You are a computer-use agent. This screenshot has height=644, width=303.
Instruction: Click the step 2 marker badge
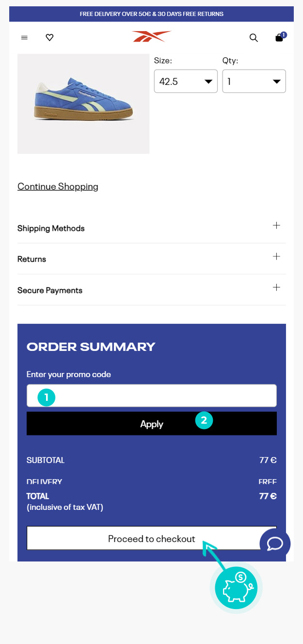point(204,420)
